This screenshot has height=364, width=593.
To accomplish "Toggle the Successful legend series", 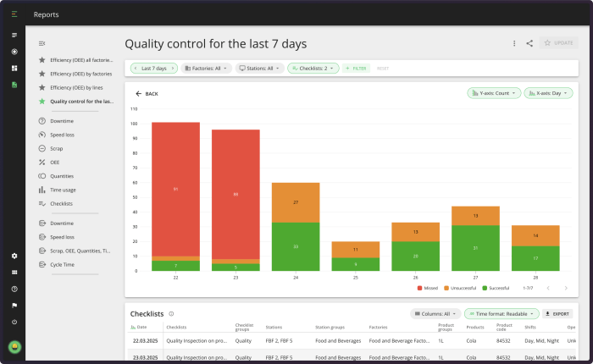I will [x=496, y=288].
